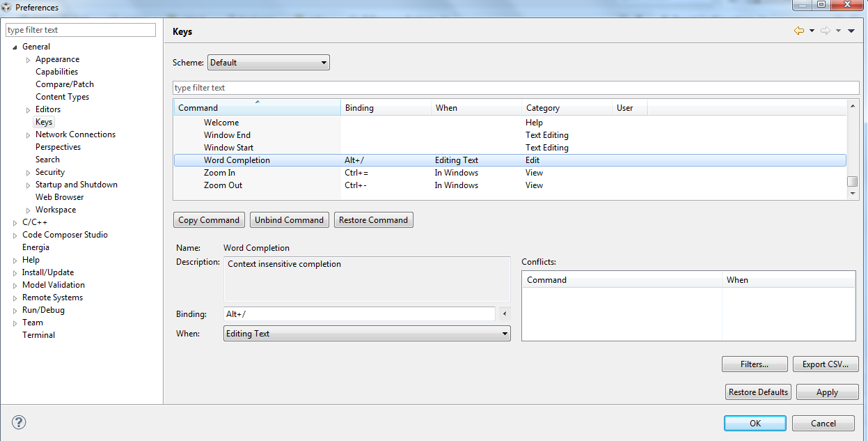Select the Window Start command row
The image size is (868, 441).
click(x=510, y=148)
